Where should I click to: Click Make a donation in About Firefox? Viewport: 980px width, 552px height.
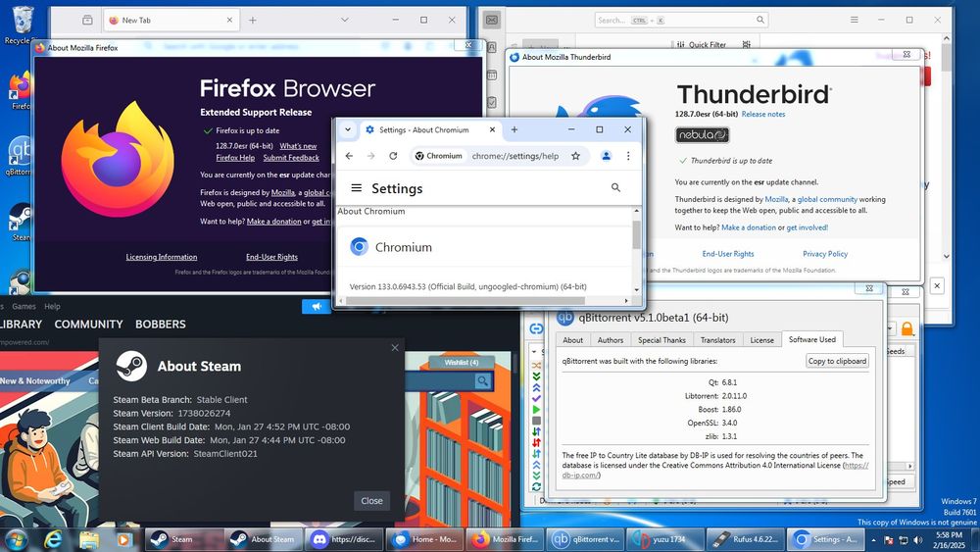pos(273,222)
